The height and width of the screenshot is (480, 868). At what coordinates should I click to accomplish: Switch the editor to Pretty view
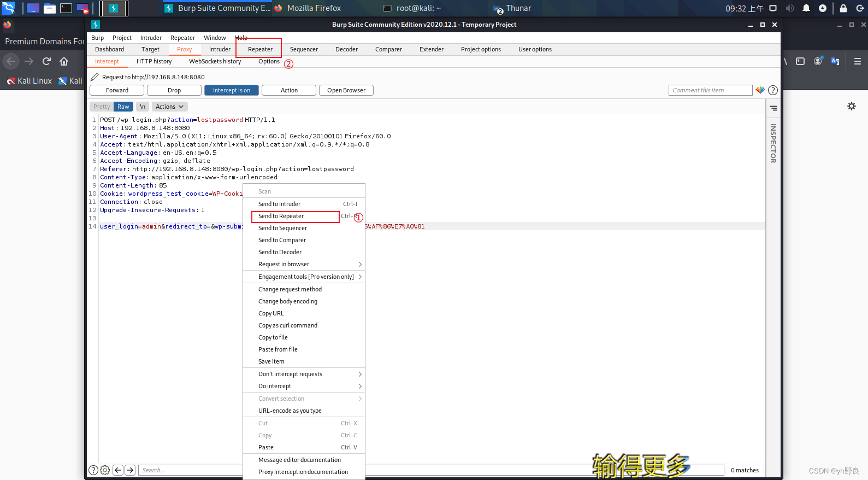102,107
